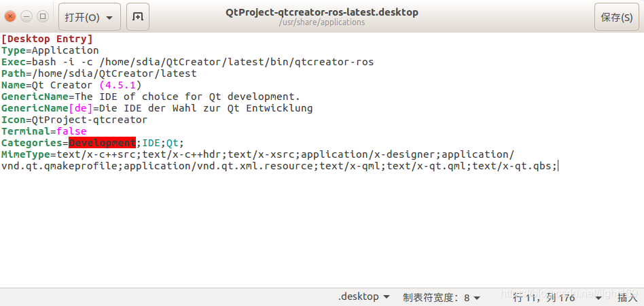The image size is (644, 306).
Task: Click the Path=/home/sdia/QtCreator/latest line
Action: [x=99, y=73]
